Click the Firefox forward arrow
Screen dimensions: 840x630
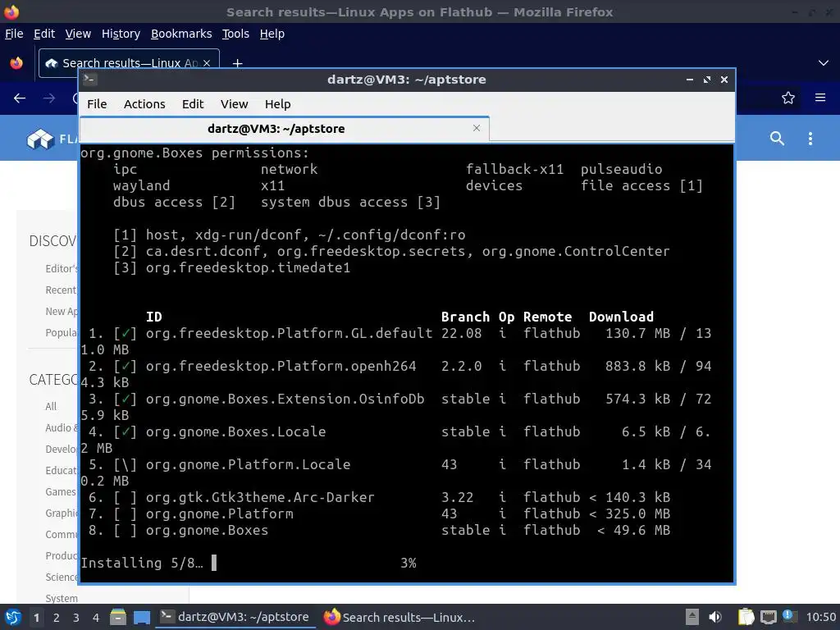click(48, 98)
